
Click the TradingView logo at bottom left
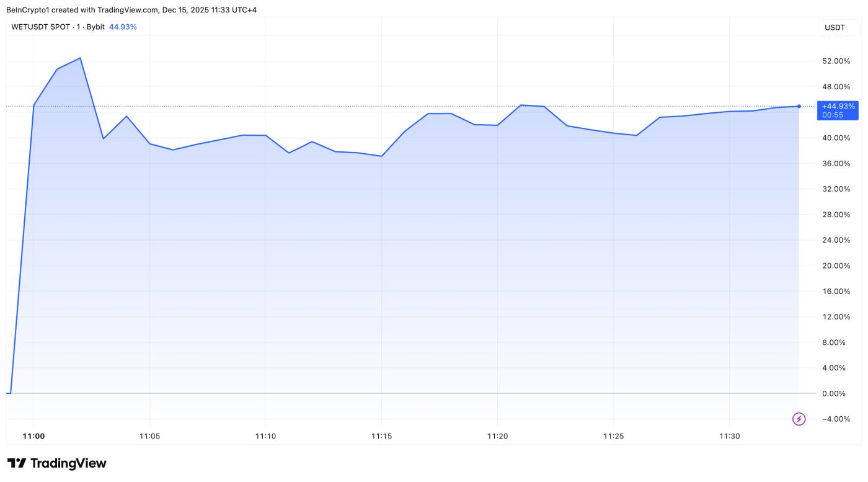pyautogui.click(x=56, y=463)
